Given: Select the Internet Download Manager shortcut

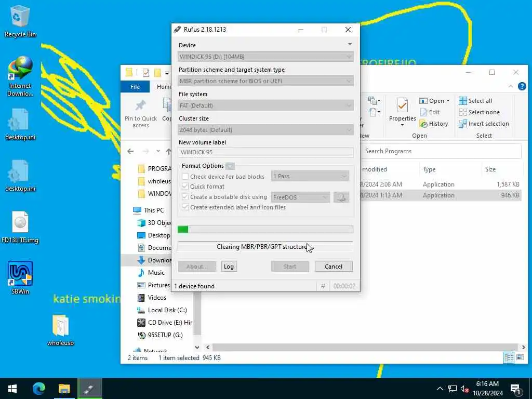Looking at the screenshot, I should coord(20,76).
